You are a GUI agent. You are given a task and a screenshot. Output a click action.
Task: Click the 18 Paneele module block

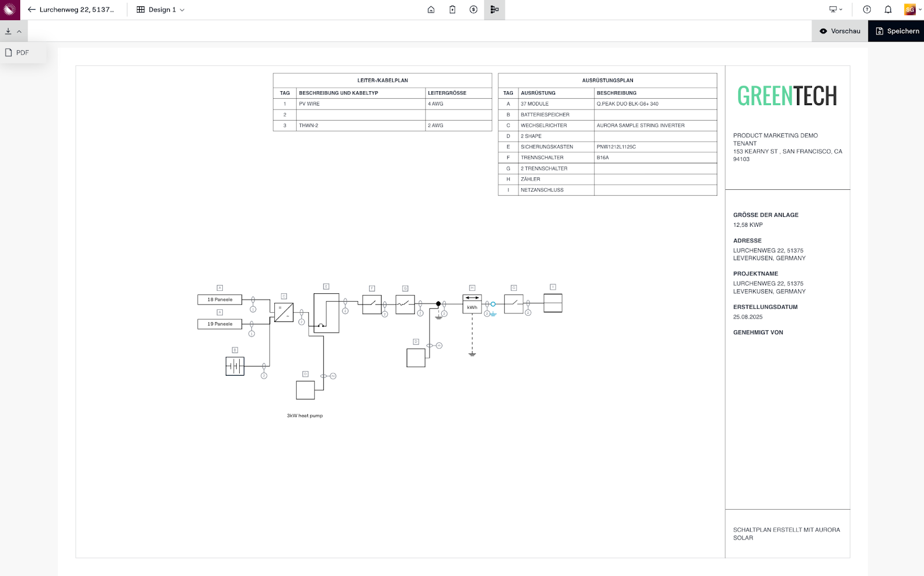[x=219, y=300]
